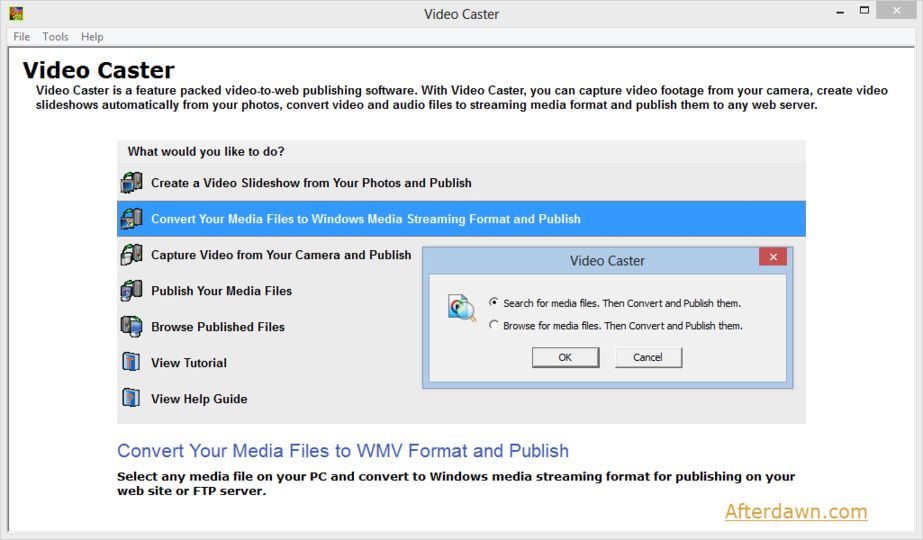Screen dimensions: 923x540
Task: Click the magnifier icon inside the dialog
Action: tap(462, 307)
